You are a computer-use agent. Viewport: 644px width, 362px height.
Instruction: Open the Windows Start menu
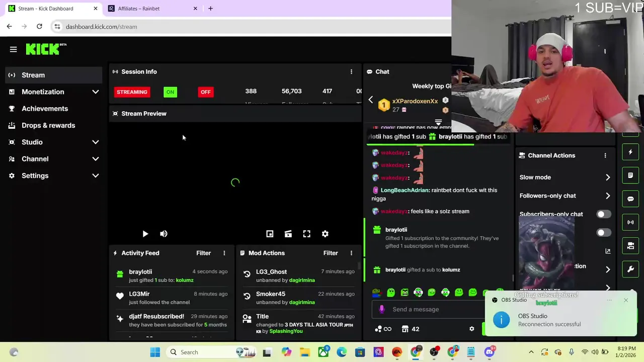(x=155, y=352)
